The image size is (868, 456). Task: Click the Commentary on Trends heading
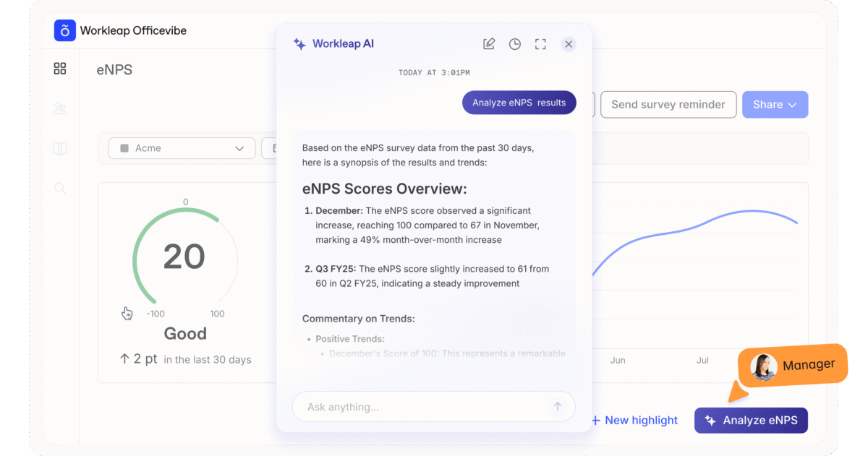click(x=359, y=319)
